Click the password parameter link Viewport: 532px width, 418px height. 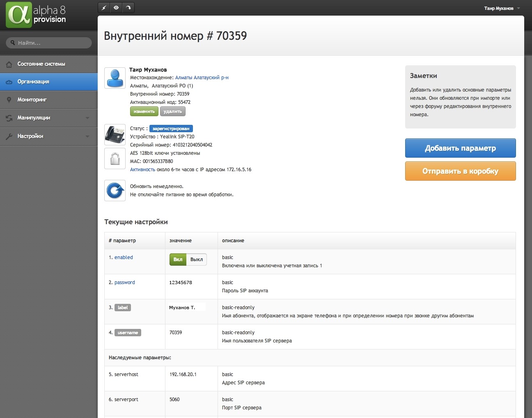click(124, 282)
